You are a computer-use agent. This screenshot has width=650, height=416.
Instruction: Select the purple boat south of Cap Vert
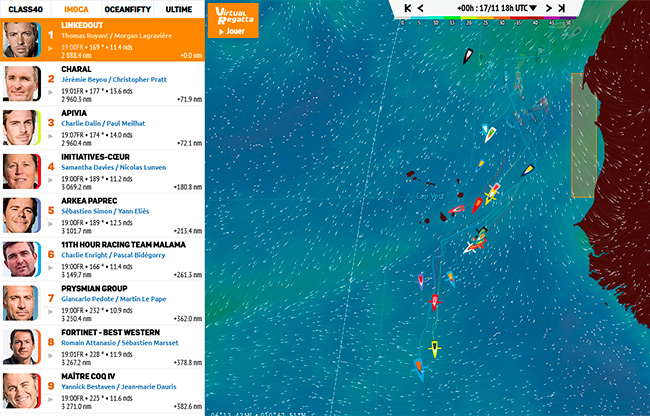tap(421, 281)
